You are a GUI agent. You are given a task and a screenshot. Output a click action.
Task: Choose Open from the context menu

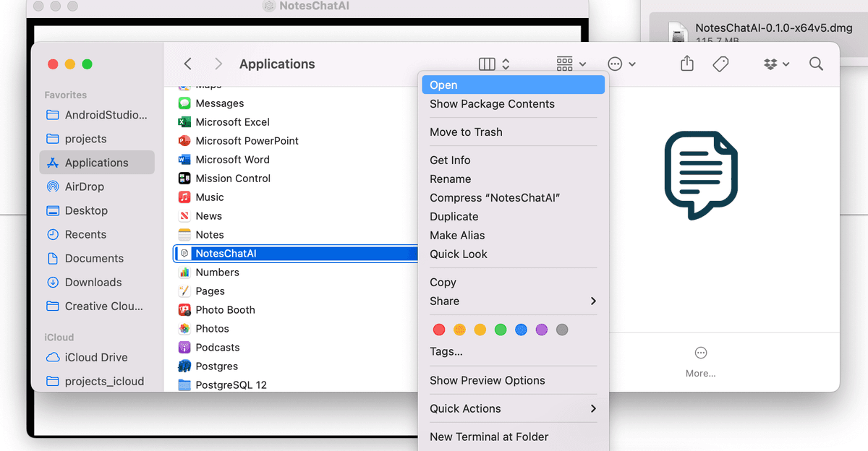[x=514, y=85]
